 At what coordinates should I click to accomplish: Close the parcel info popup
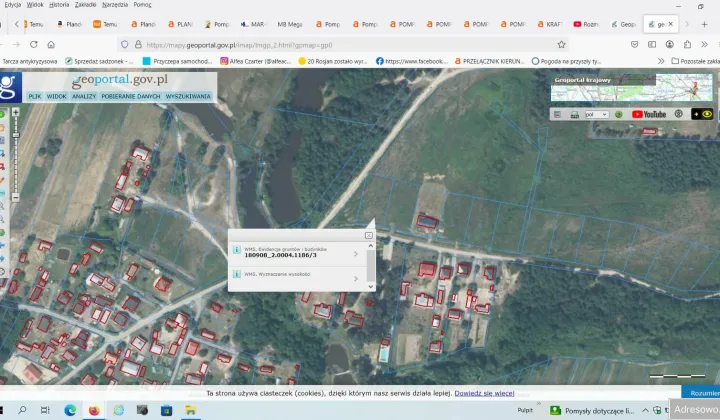pyautogui.click(x=368, y=235)
